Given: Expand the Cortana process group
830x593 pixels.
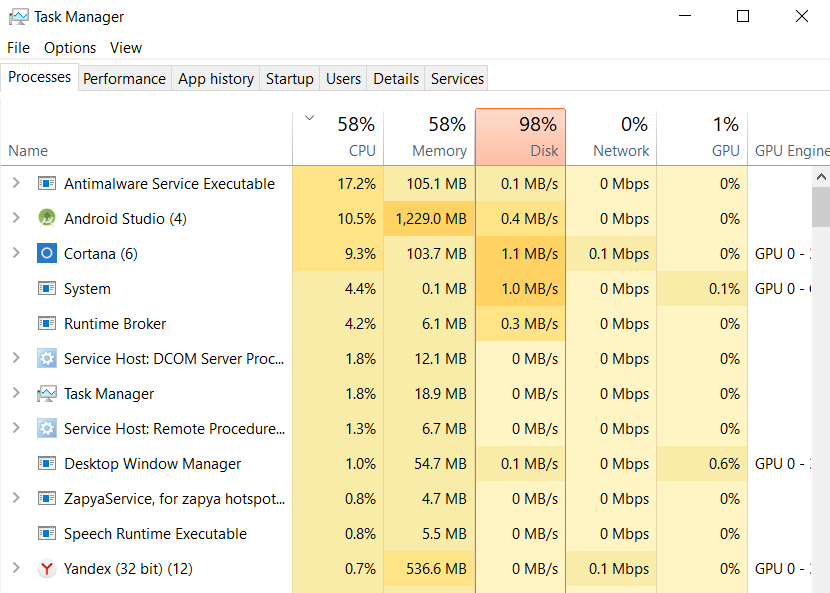Looking at the screenshot, I should (x=16, y=254).
